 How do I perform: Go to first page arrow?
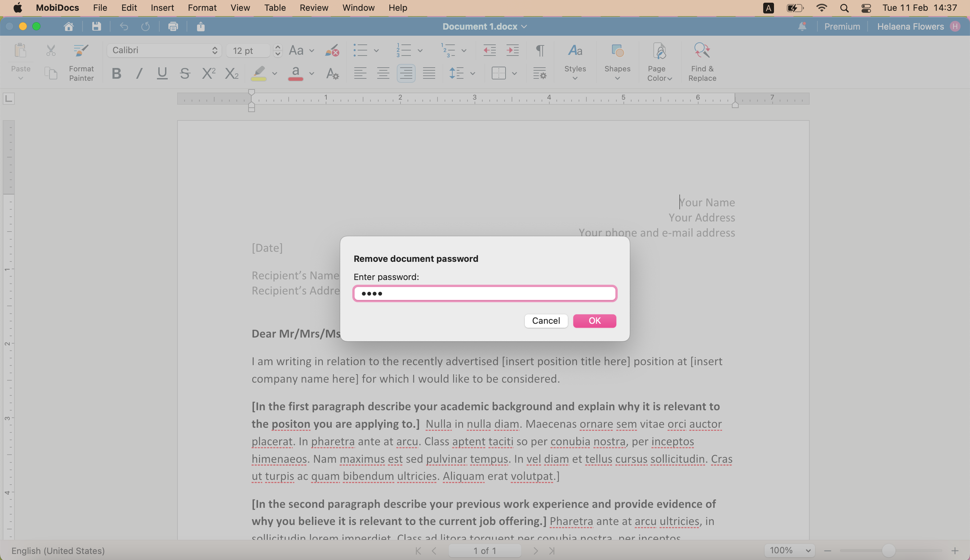click(418, 551)
